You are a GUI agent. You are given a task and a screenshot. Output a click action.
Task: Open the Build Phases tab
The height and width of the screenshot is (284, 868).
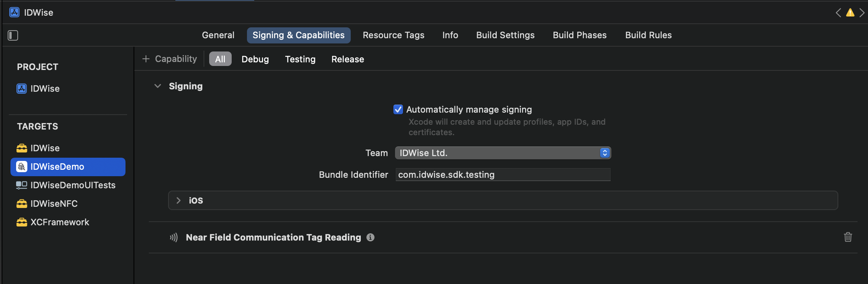point(580,35)
